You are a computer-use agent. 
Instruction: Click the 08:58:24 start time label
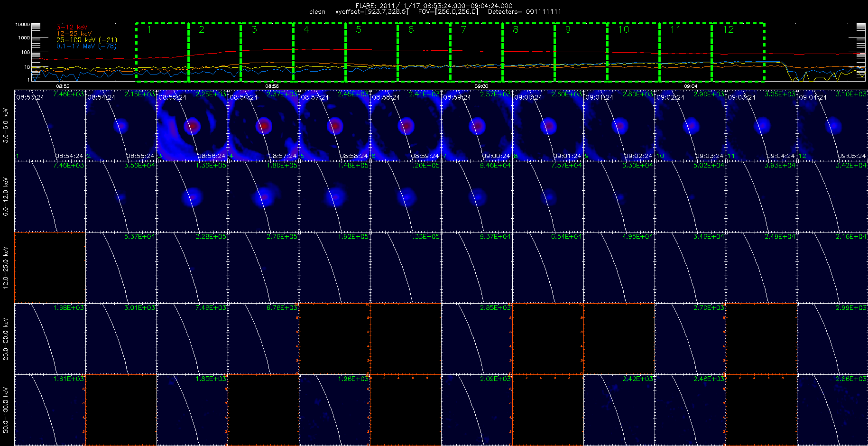386,97
